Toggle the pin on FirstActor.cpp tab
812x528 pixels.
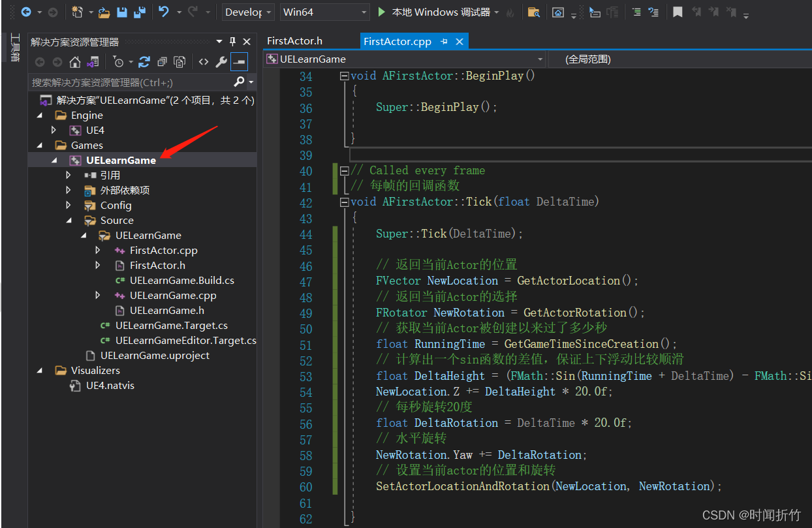[x=444, y=41]
